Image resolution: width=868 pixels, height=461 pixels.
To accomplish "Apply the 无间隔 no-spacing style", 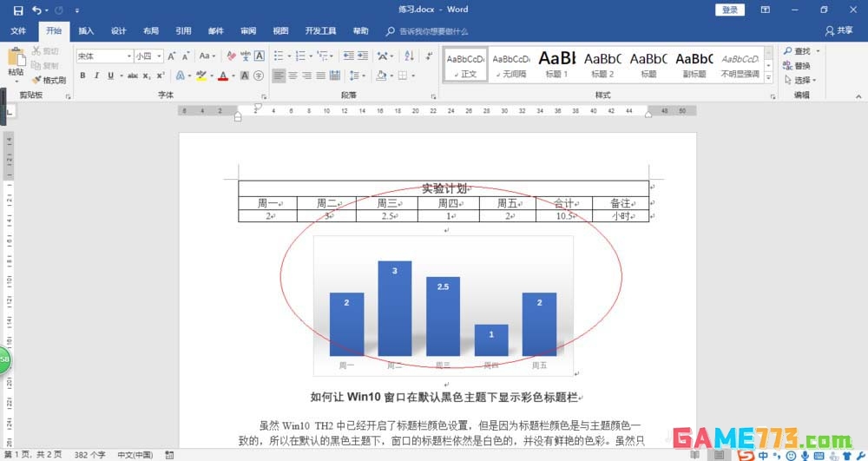I will 511,65.
